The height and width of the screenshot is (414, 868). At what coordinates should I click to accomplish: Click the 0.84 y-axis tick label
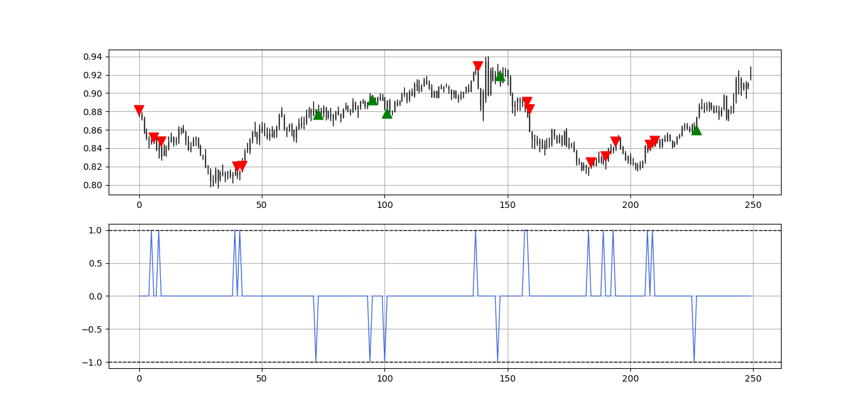(93, 149)
